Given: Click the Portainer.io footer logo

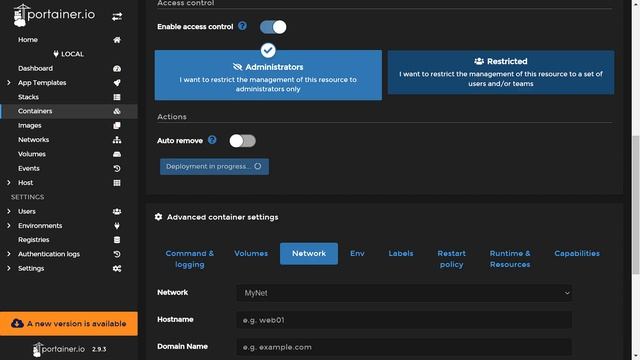Looking at the screenshot, I should click(x=59, y=349).
